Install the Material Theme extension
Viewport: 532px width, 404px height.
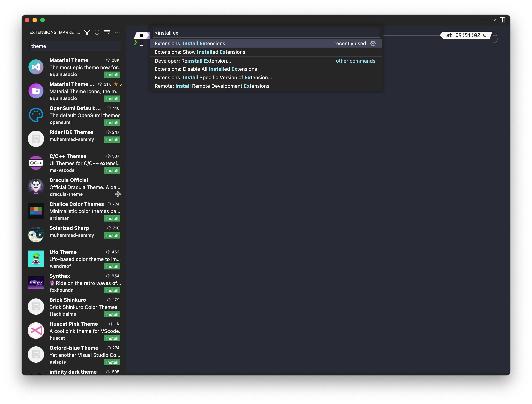click(x=112, y=75)
